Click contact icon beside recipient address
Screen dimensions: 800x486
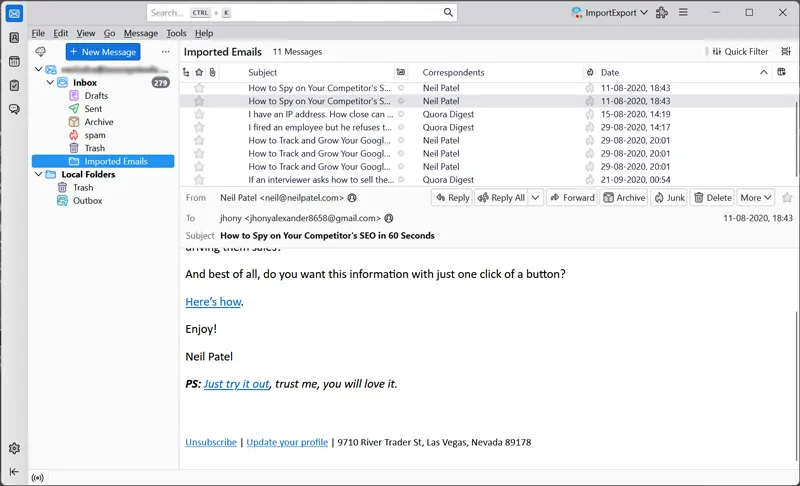(389, 218)
